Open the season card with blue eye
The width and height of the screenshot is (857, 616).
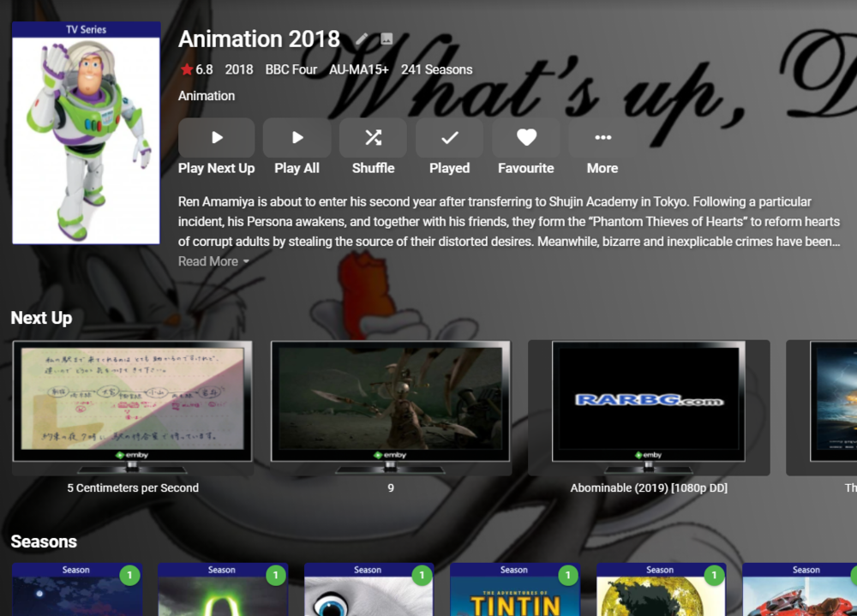tap(369, 589)
